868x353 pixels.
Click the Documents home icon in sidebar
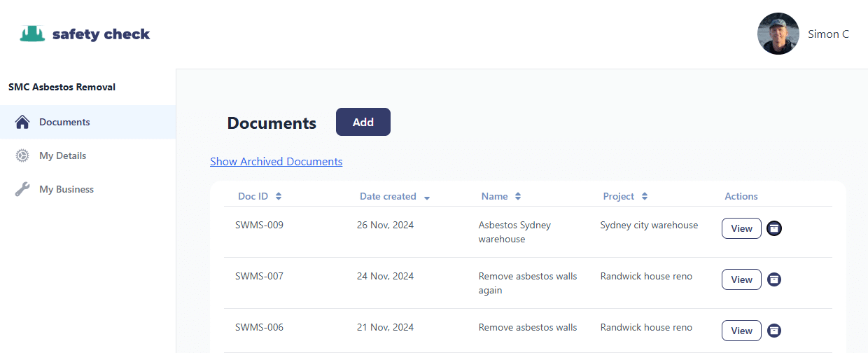[x=22, y=122]
